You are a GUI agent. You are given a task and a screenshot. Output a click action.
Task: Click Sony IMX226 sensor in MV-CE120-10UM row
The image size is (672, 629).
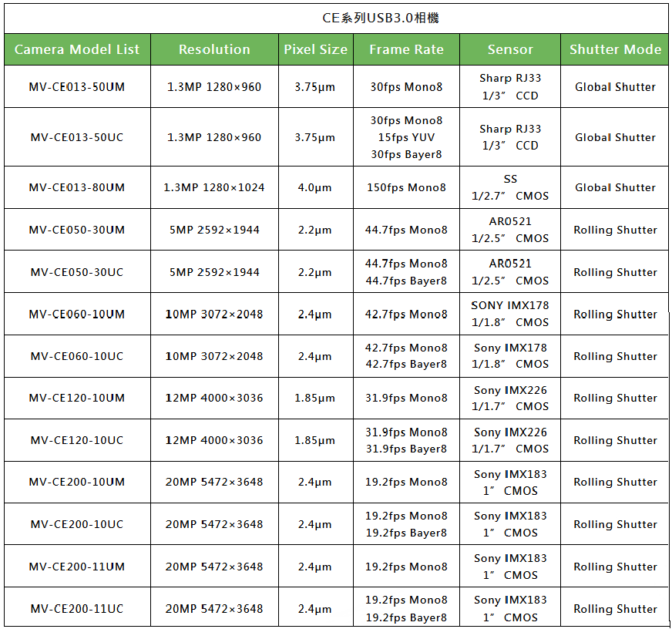[x=510, y=398]
